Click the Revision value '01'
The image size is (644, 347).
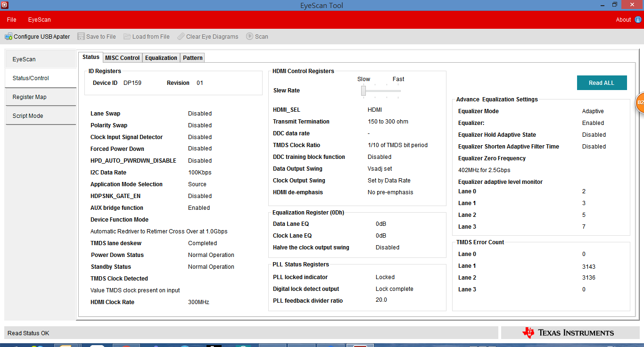point(200,83)
